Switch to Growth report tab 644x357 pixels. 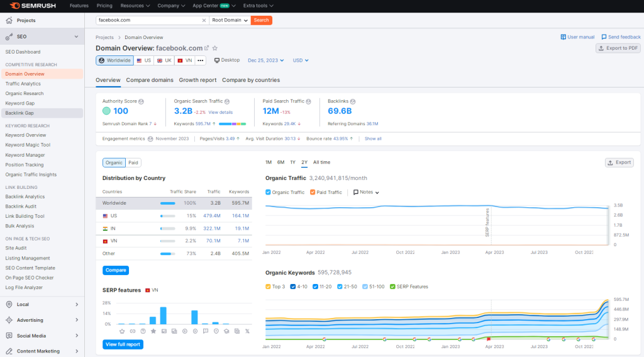pyautogui.click(x=197, y=80)
